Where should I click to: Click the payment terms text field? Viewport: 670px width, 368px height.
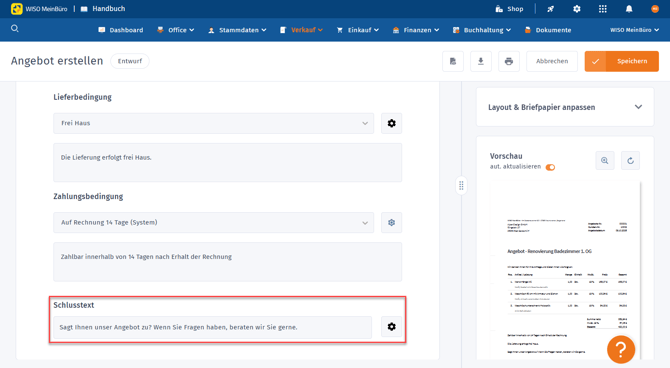[x=227, y=262]
